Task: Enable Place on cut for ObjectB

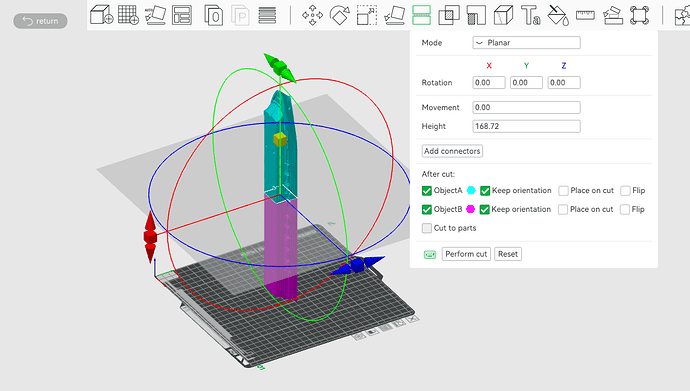Action: click(563, 209)
